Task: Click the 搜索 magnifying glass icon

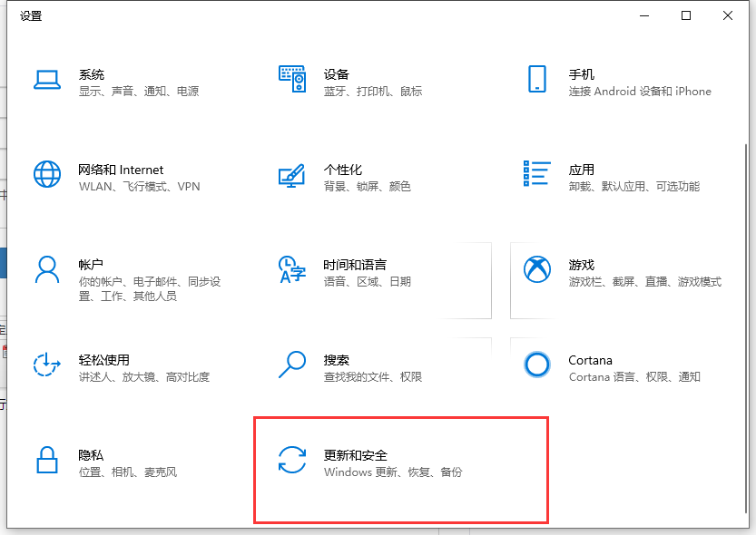Action: (x=292, y=365)
